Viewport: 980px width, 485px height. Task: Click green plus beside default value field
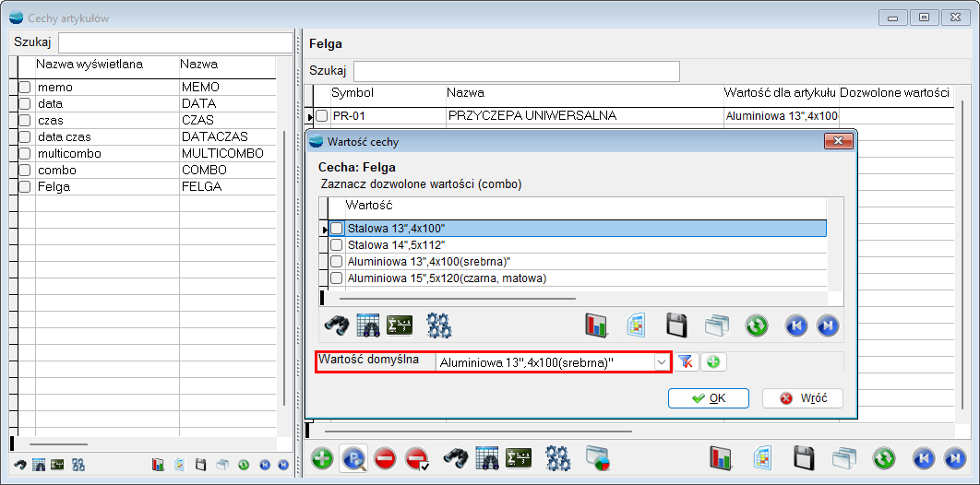(x=712, y=362)
